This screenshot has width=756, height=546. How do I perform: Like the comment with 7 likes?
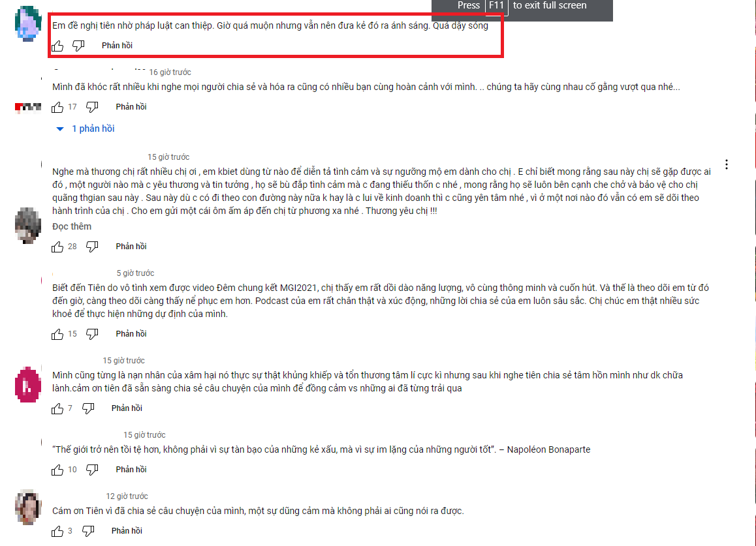click(x=57, y=408)
